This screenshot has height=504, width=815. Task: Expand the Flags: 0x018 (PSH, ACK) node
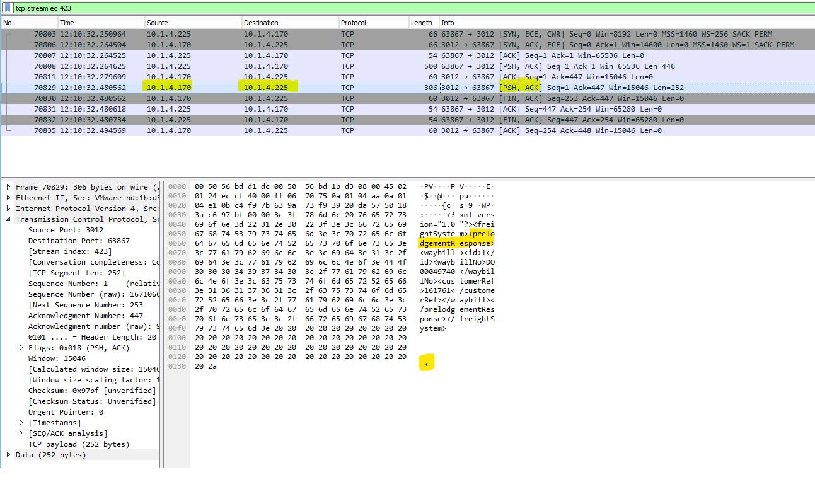(21, 348)
